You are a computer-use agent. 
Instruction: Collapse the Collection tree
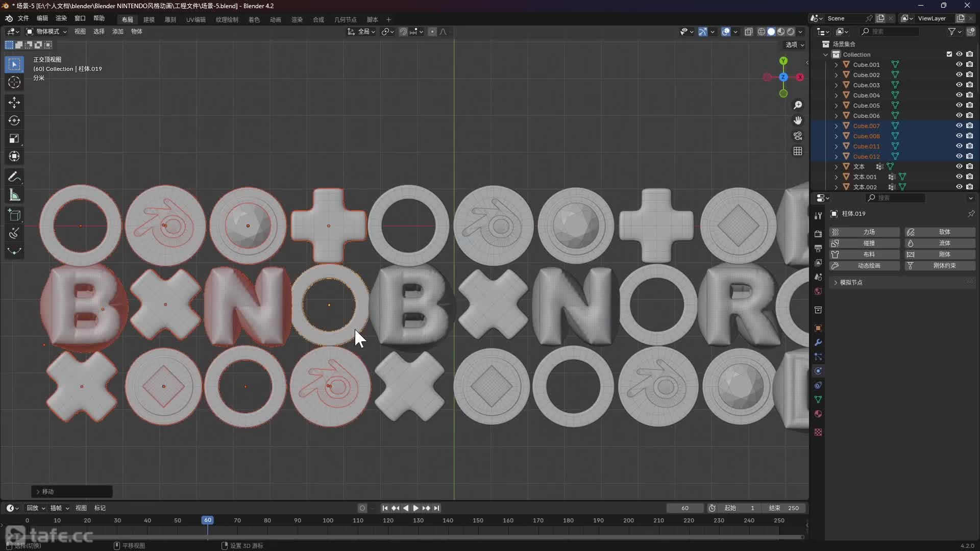tap(826, 55)
